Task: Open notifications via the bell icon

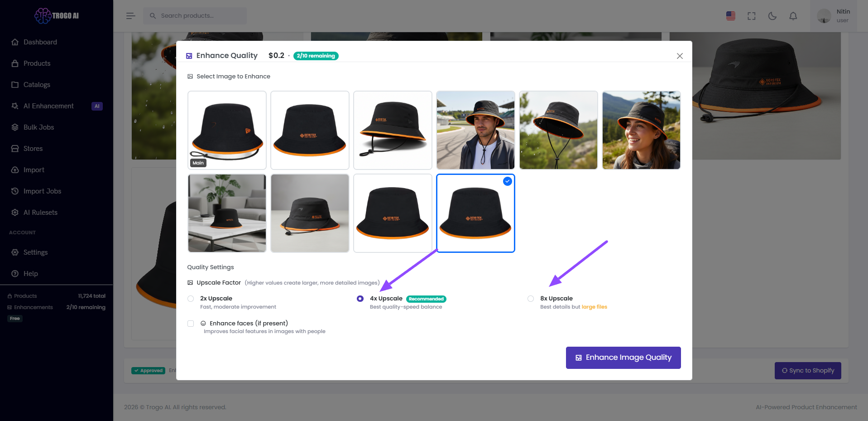Action: [x=793, y=16]
